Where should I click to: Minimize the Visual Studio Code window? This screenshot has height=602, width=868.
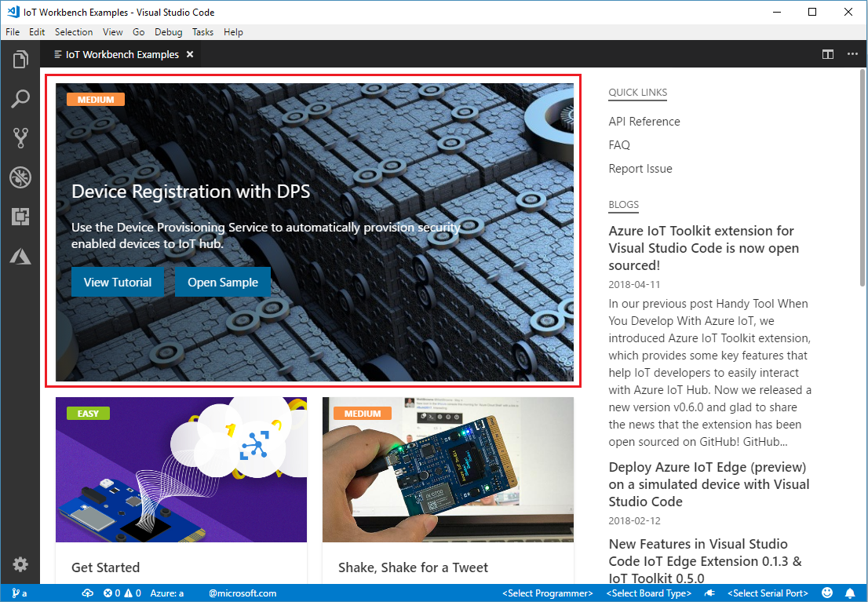(x=777, y=12)
